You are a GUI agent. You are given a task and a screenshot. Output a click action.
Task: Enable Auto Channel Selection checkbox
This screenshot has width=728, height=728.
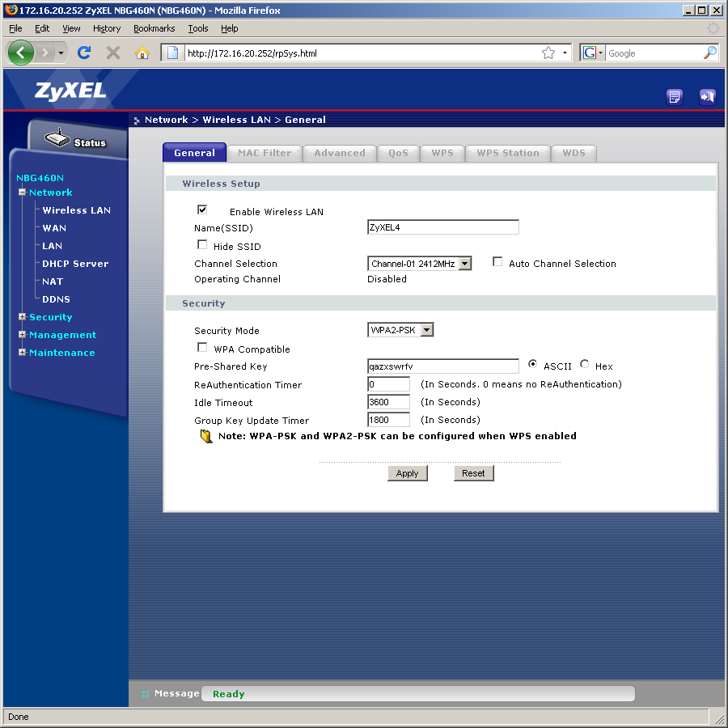(497, 262)
